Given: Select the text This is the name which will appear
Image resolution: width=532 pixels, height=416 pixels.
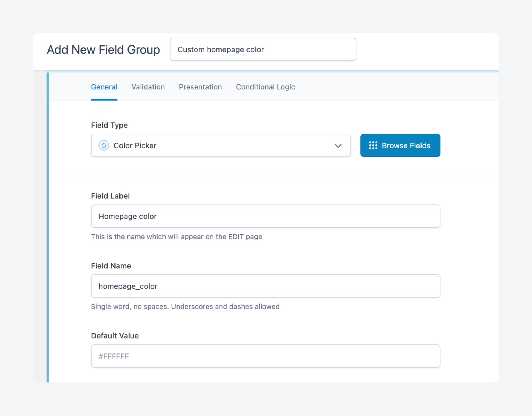Looking at the screenshot, I should coord(176,236).
